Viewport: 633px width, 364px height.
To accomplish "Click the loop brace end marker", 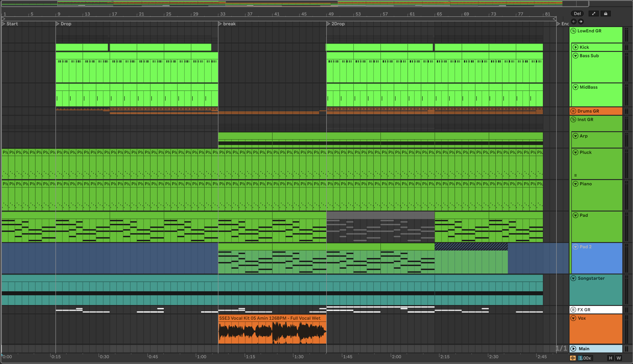I will (x=555, y=19).
